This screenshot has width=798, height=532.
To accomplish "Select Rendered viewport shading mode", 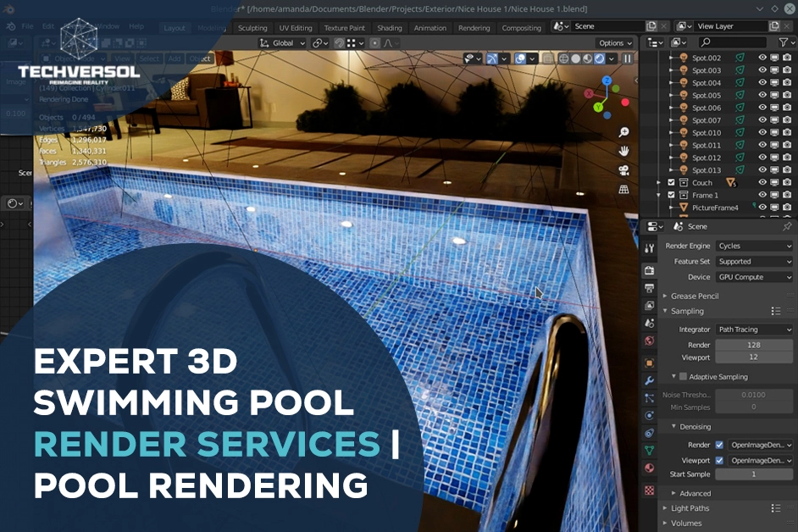I will [x=598, y=59].
